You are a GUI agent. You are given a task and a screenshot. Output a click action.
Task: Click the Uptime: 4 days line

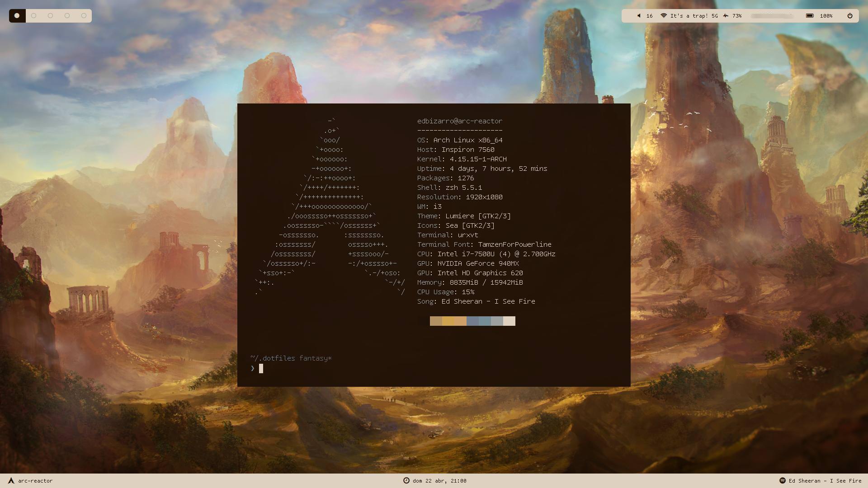[x=482, y=169]
